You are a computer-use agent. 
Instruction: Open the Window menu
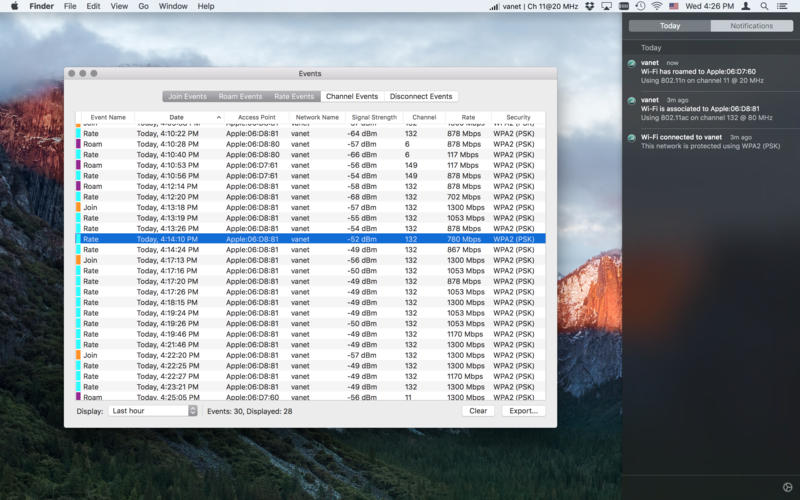(173, 6)
